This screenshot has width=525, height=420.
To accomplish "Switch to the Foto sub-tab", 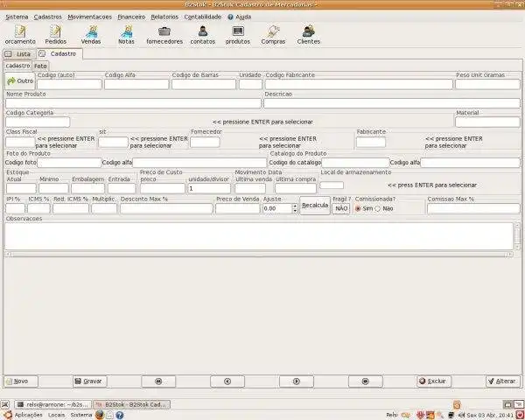I will click(40, 66).
